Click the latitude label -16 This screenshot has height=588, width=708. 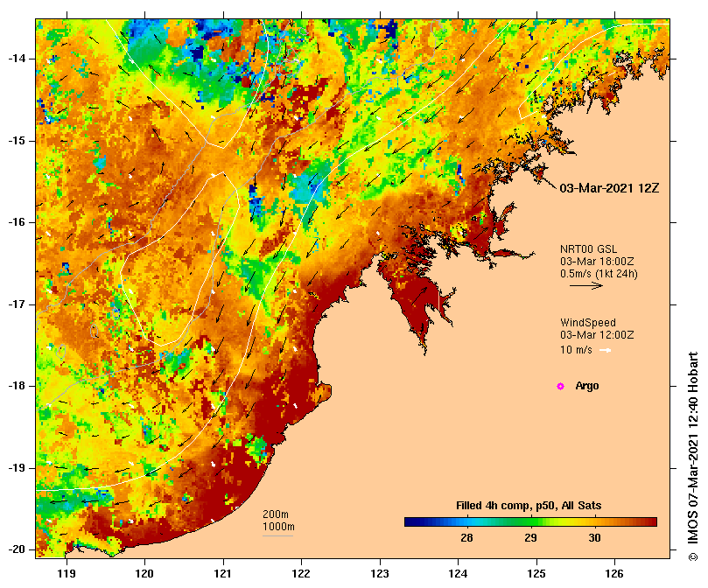click(17, 222)
